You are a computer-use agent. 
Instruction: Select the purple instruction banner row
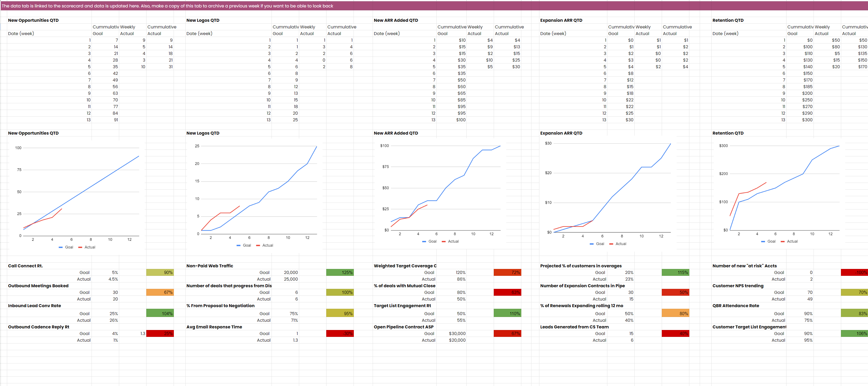pos(434,6)
